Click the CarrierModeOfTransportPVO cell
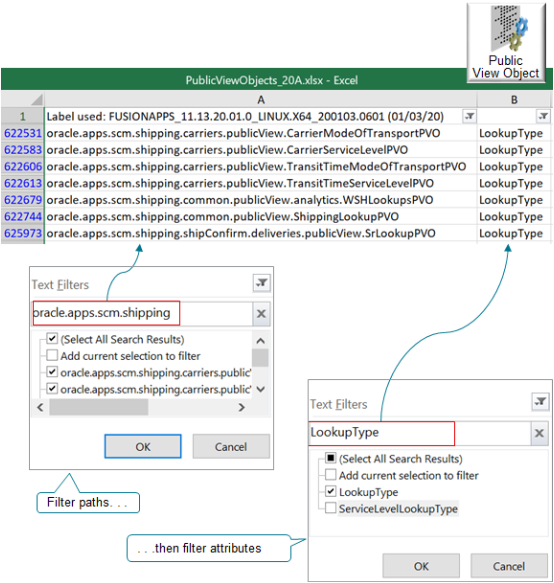 [261, 133]
